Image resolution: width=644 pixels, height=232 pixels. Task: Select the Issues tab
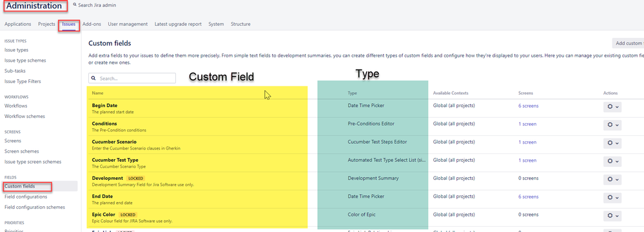coord(68,24)
